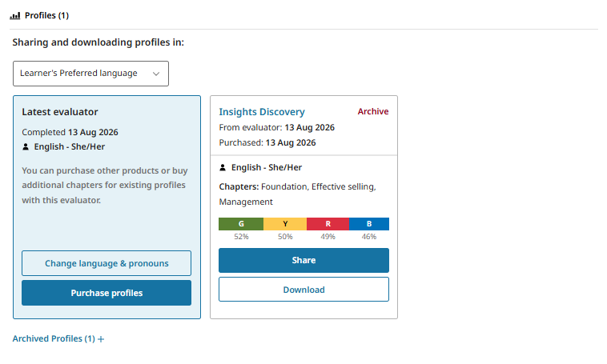The image size is (607, 364).
Task: Click the plus icon beside Archived Profiles
Action: [101, 339]
